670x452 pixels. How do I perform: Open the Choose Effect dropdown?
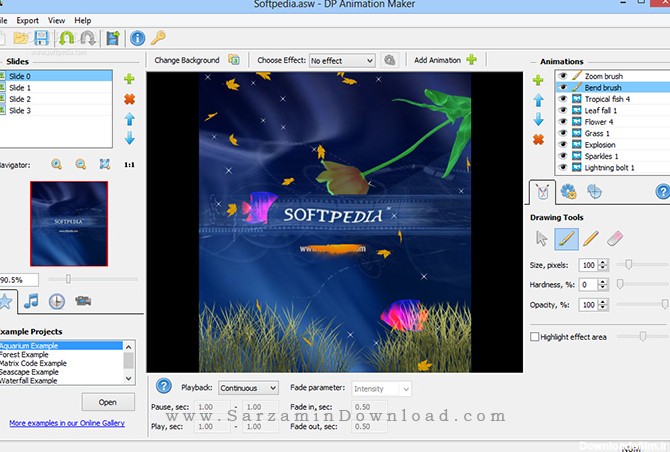coord(342,61)
